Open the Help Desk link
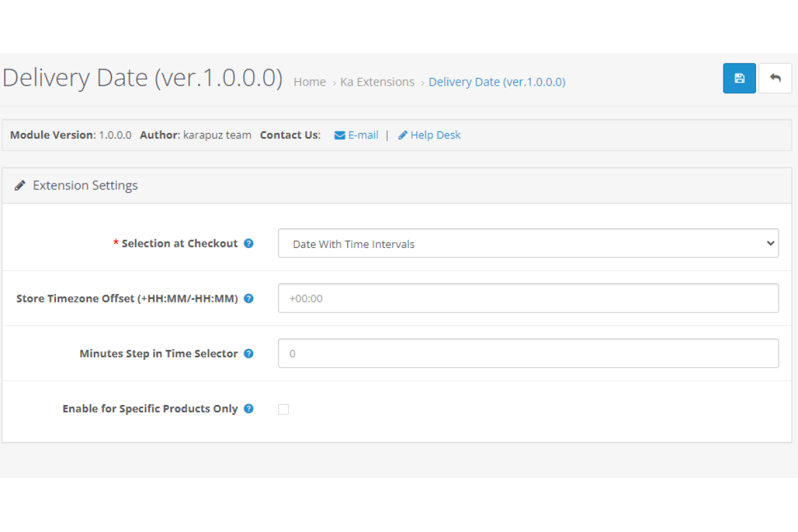Image resolution: width=798 pixels, height=532 pixels. [x=436, y=135]
